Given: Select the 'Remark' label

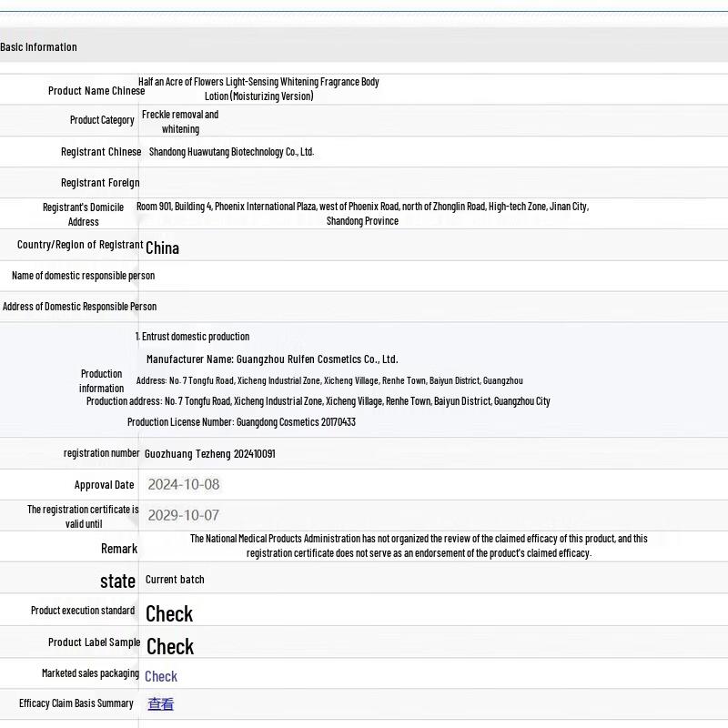Looking at the screenshot, I should tap(119, 549).
